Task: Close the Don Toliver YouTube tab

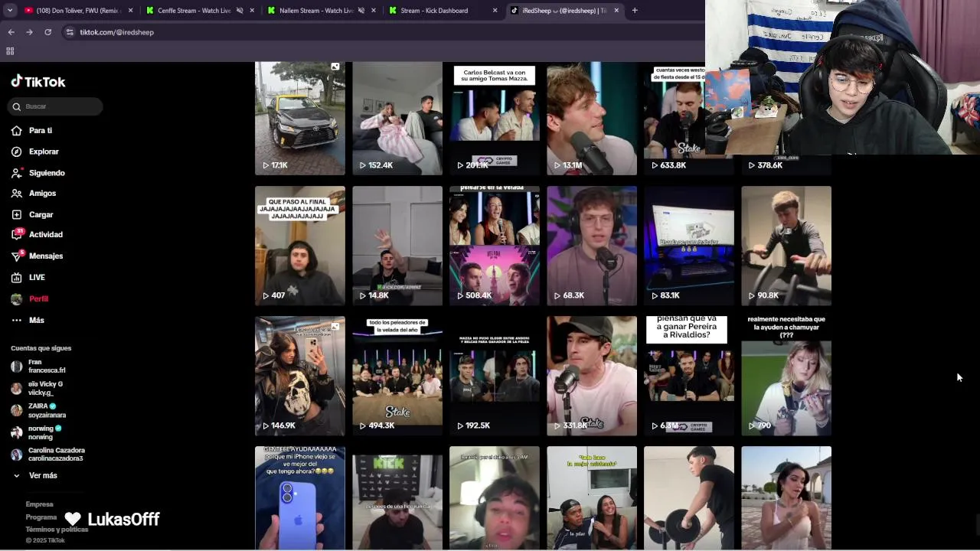Action: [x=131, y=11]
